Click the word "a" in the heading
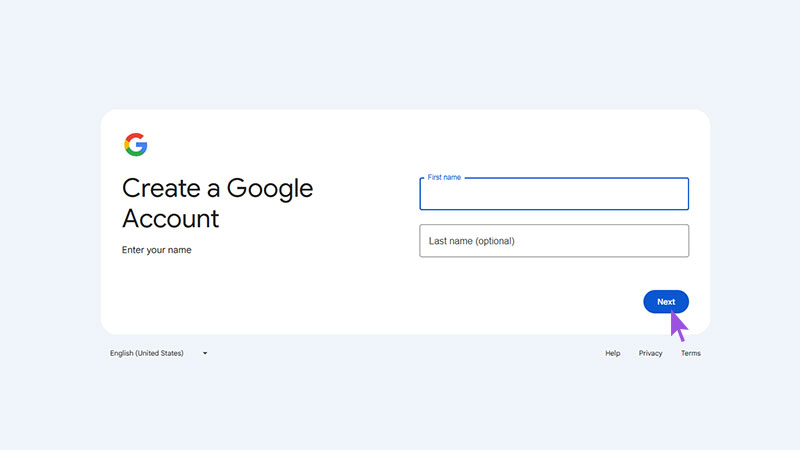The width and height of the screenshot is (800, 450). (x=213, y=190)
